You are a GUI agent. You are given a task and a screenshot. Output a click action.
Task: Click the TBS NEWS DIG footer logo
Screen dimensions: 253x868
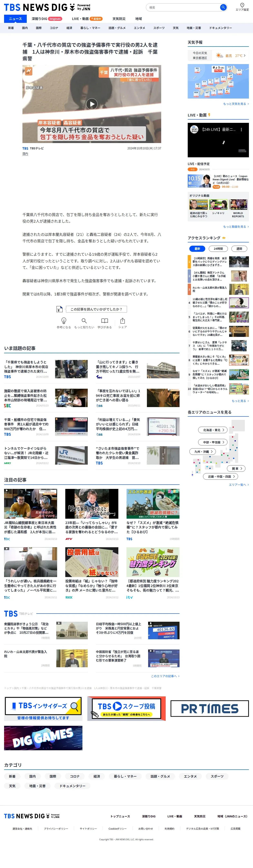click(x=32, y=816)
